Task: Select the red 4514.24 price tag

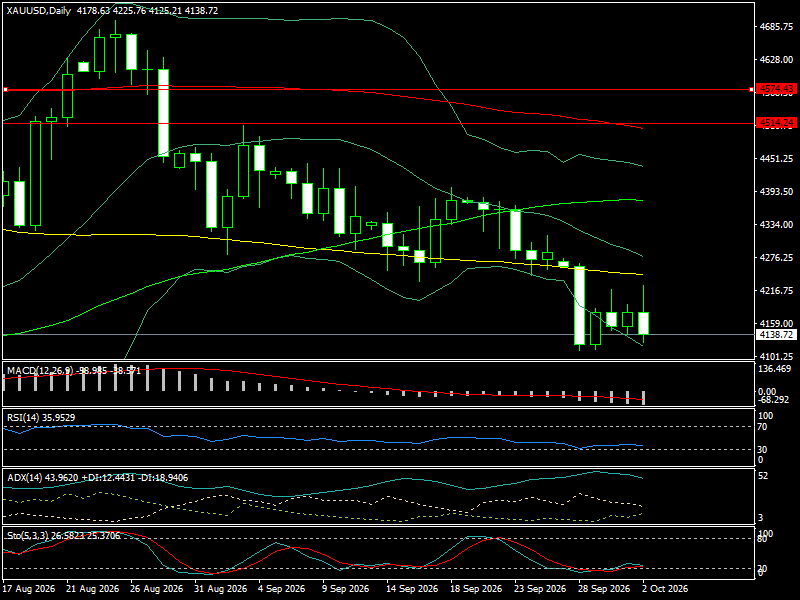Action: [776, 122]
